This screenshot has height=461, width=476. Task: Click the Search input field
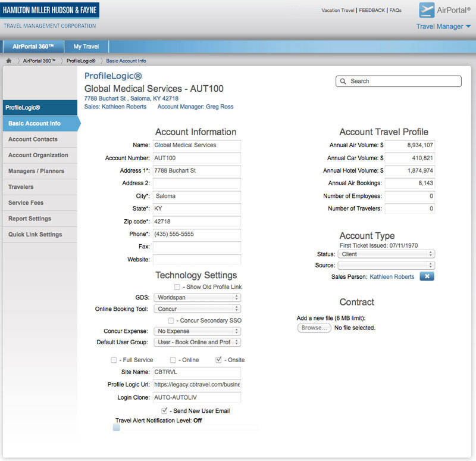tap(399, 82)
